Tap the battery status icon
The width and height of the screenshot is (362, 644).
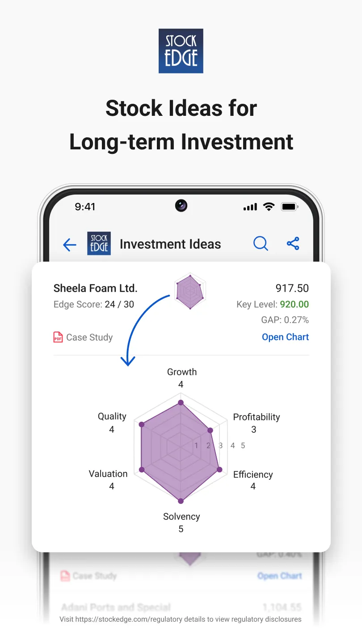[290, 207]
